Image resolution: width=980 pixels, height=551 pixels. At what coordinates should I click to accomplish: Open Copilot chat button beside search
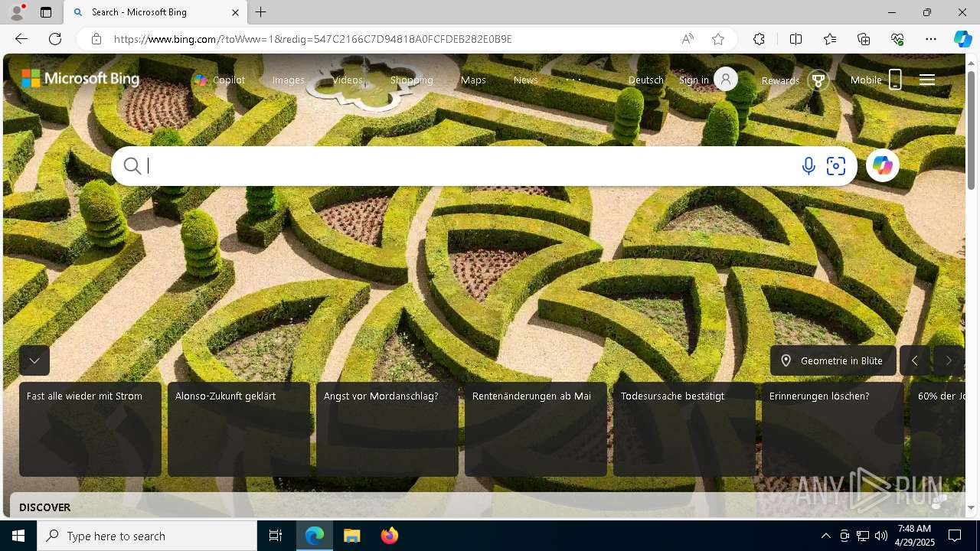coord(883,165)
